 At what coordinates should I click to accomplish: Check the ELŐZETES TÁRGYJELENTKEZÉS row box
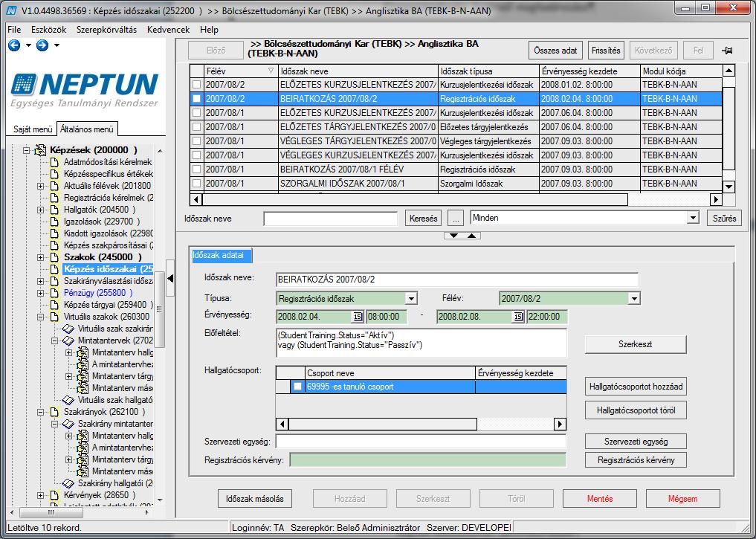(197, 127)
